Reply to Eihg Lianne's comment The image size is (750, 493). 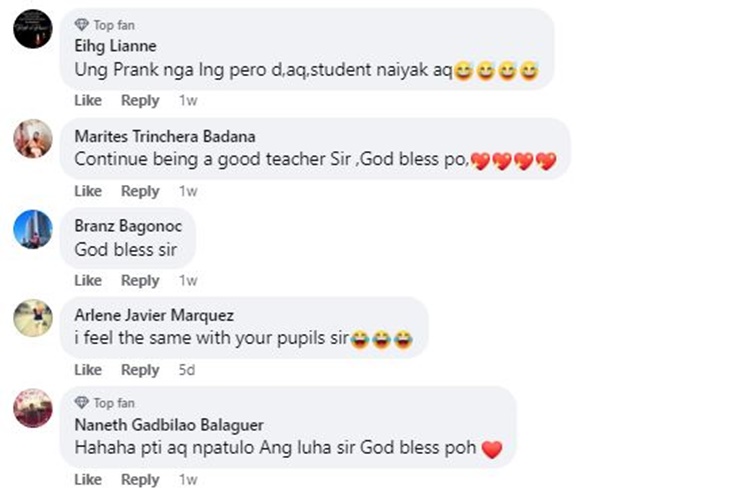pos(140,100)
